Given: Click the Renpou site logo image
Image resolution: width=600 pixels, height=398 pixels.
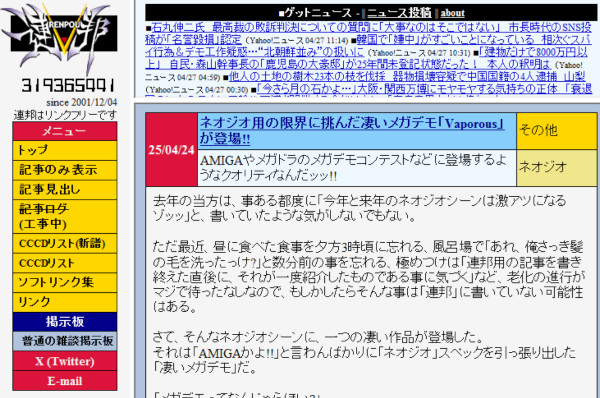Looking at the screenshot, I should (60, 38).
